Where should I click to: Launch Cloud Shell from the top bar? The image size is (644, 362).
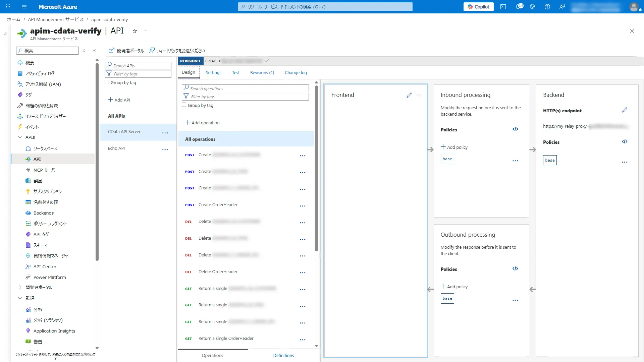coord(503,7)
